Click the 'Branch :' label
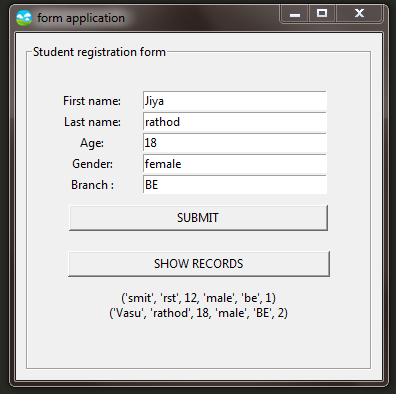Image resolution: width=396 pixels, height=394 pixels. (92, 185)
